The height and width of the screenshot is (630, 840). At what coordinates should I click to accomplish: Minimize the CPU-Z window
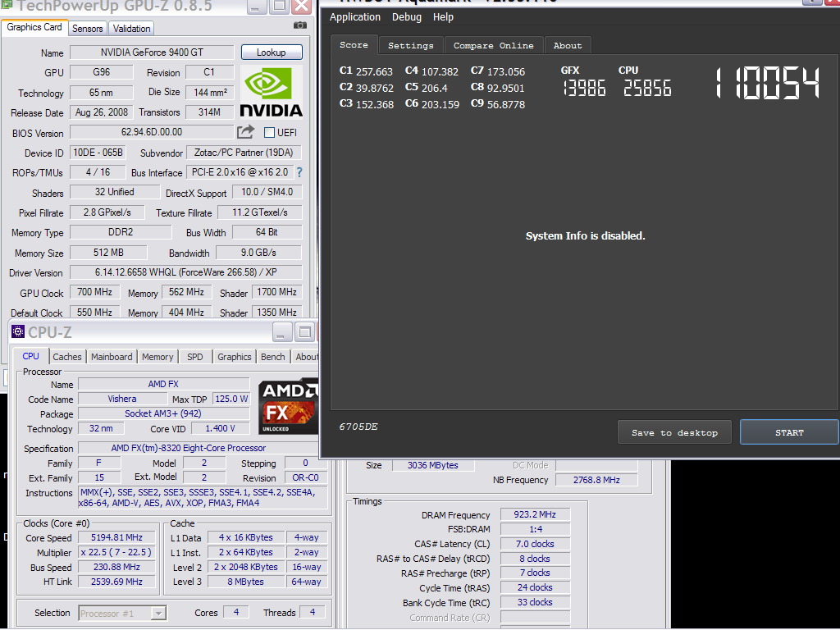[x=282, y=332]
